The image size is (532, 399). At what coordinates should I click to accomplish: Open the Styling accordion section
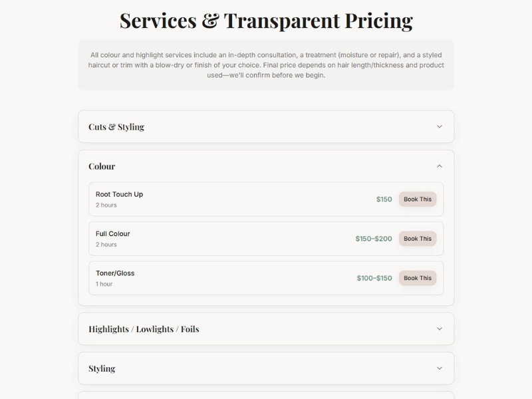pyautogui.click(x=102, y=368)
